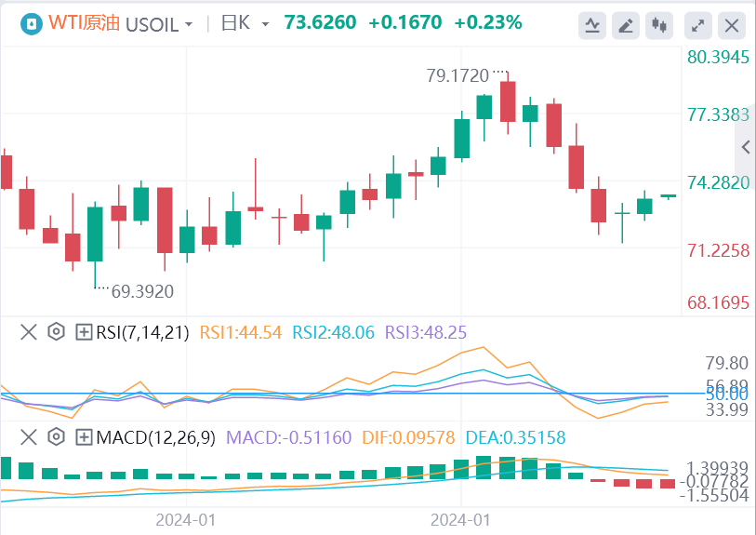Open the indicators icon in top toolbar

[591, 25]
